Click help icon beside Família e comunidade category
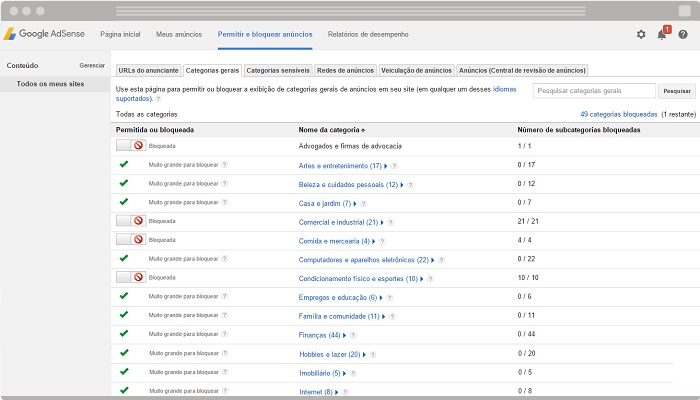 click(x=392, y=317)
